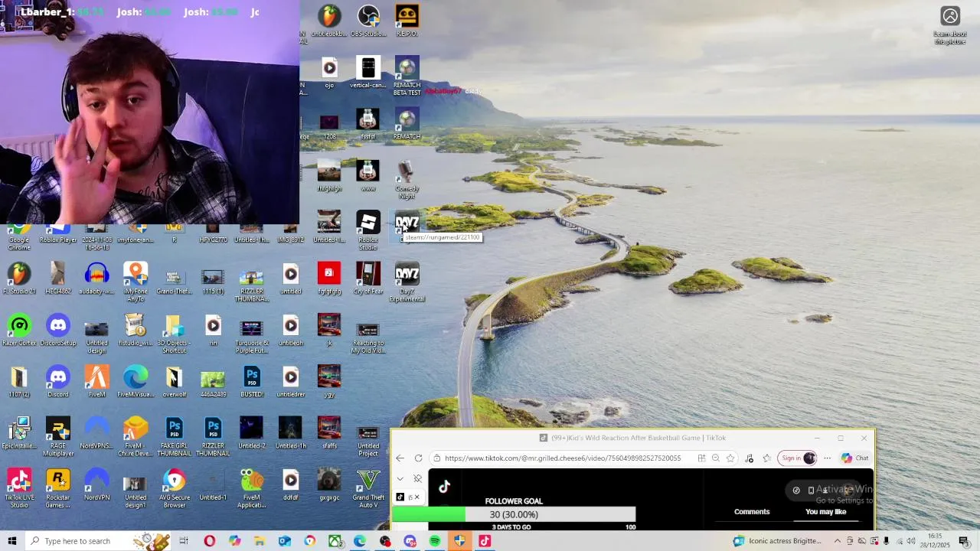980x551 pixels.
Task: Show hidden system tray icons chevron
Action: pyautogui.click(x=837, y=541)
